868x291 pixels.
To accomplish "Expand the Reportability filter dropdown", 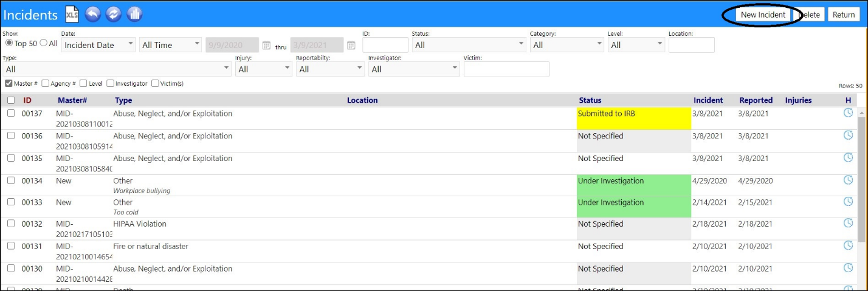I will point(329,69).
